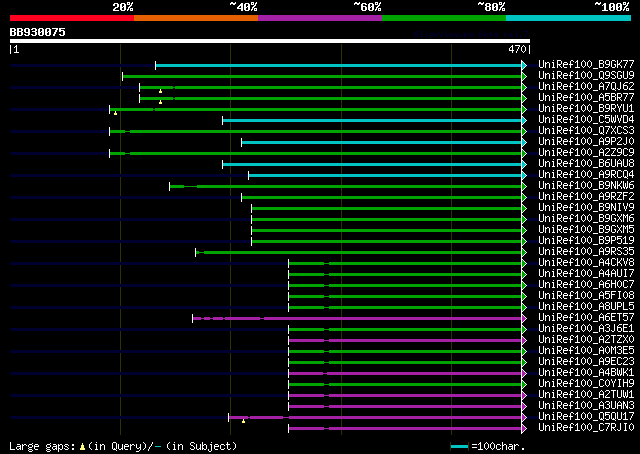The height and width of the screenshot is (454, 640).
Task: Click the yellow query gap marker under A5BR77 bar
Action: point(160,102)
